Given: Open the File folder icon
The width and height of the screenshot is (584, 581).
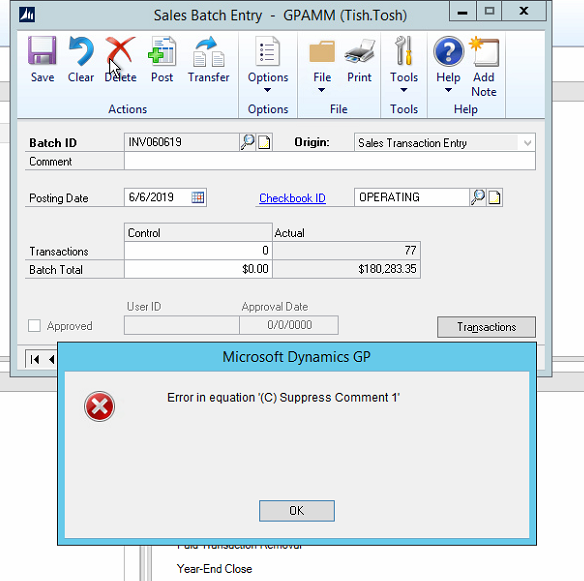Looking at the screenshot, I should coord(322,52).
